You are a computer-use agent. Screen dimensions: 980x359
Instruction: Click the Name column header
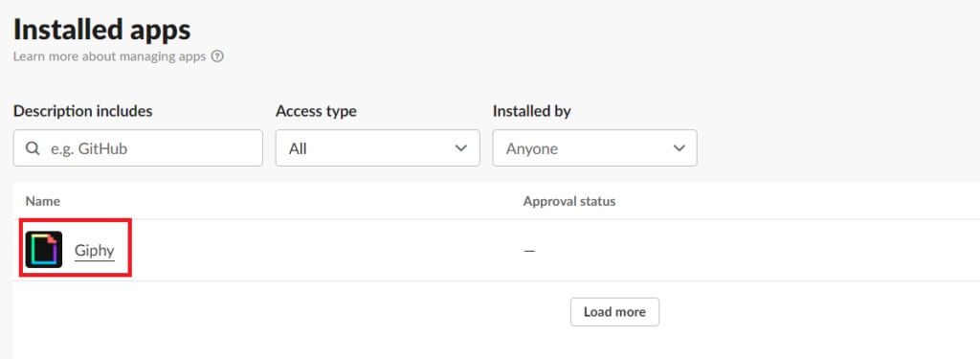coord(42,201)
